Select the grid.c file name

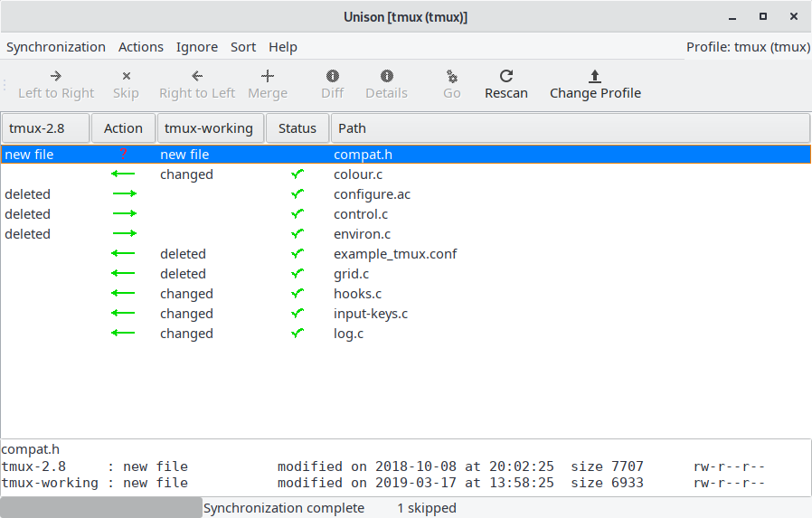[351, 273]
